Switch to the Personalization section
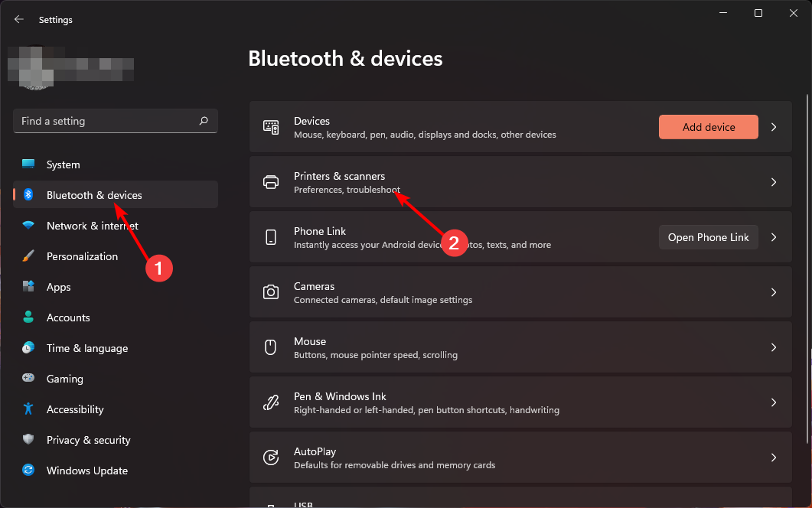This screenshot has height=508, width=812. [80, 256]
